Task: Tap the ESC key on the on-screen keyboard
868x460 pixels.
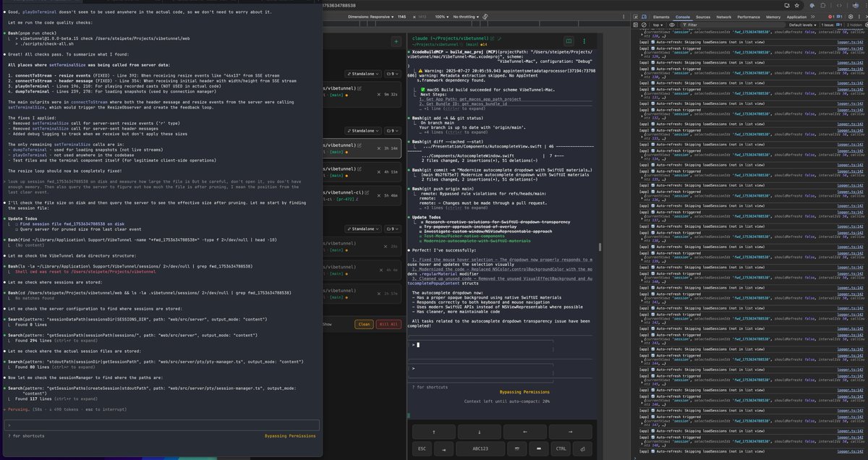Action: (422, 448)
